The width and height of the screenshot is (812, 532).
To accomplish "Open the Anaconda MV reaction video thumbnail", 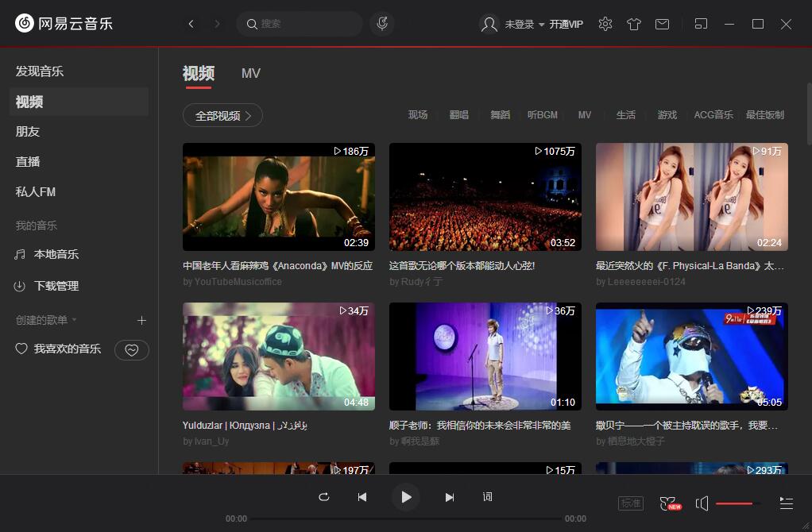I will coord(279,197).
